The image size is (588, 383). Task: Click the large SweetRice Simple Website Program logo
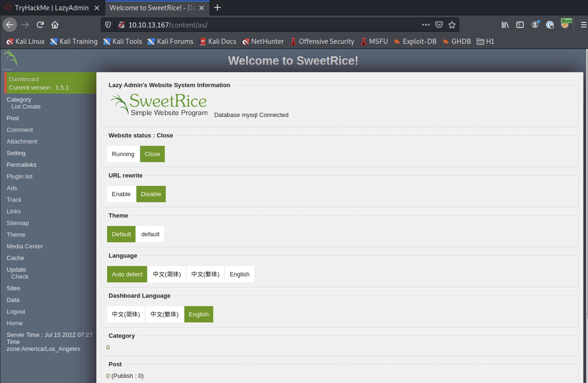pos(159,104)
